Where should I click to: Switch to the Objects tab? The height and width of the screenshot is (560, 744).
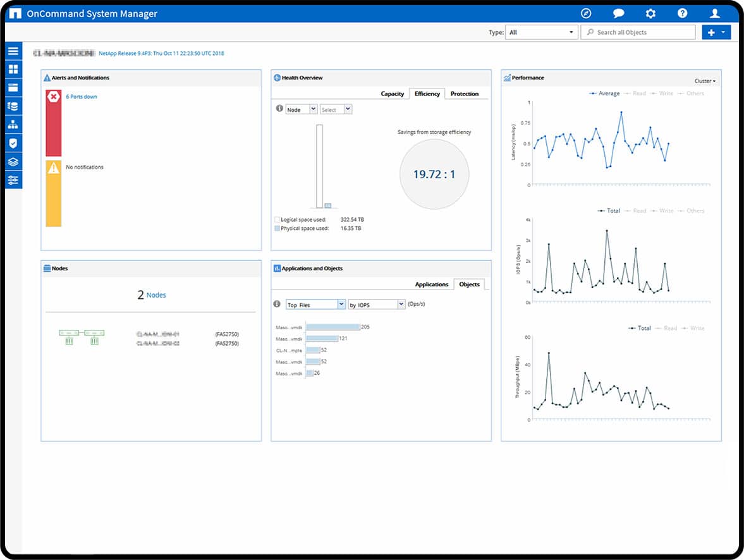[469, 284]
